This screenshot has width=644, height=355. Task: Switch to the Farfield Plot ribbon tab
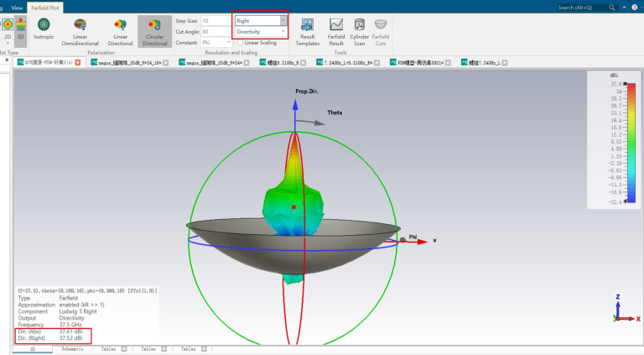[44, 8]
